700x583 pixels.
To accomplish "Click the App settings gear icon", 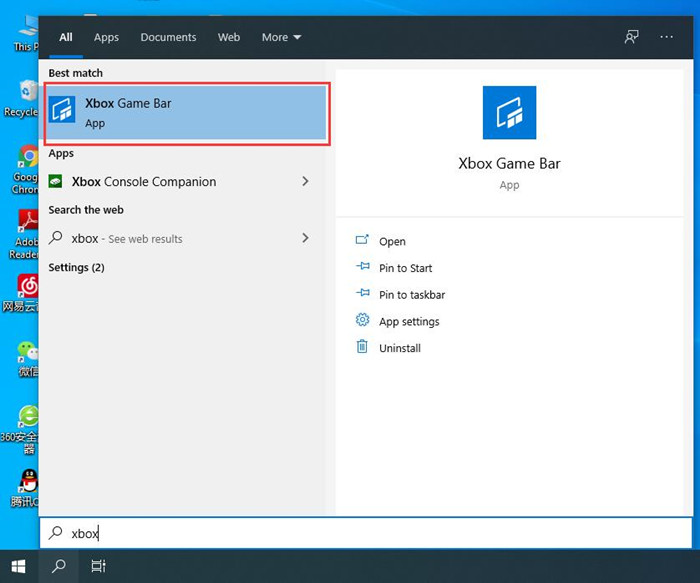I will click(x=362, y=320).
